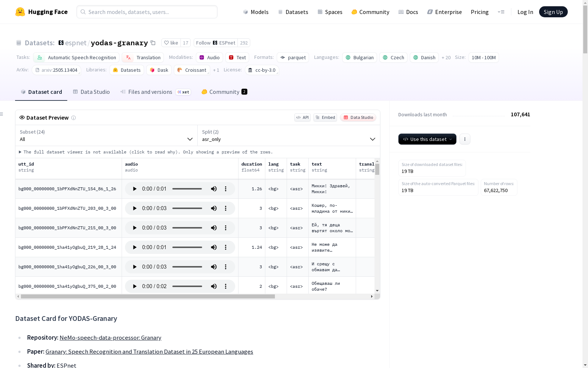The image size is (588, 368).
Task: Mute audio in row 154_86_1_26
Action: click(214, 189)
